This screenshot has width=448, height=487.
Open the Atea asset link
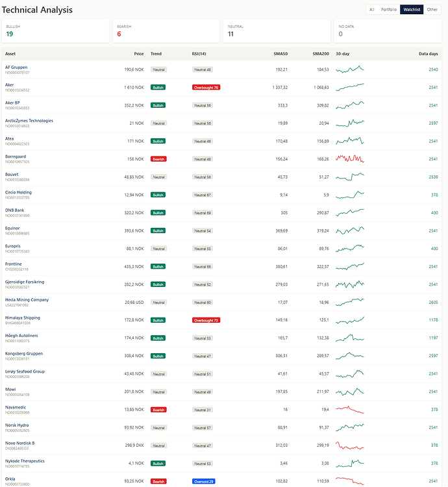click(x=9, y=138)
